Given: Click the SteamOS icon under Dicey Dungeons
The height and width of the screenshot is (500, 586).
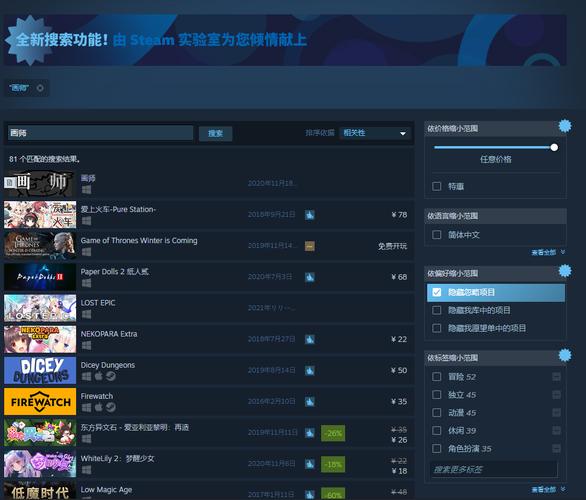Looking at the screenshot, I should [111, 376].
